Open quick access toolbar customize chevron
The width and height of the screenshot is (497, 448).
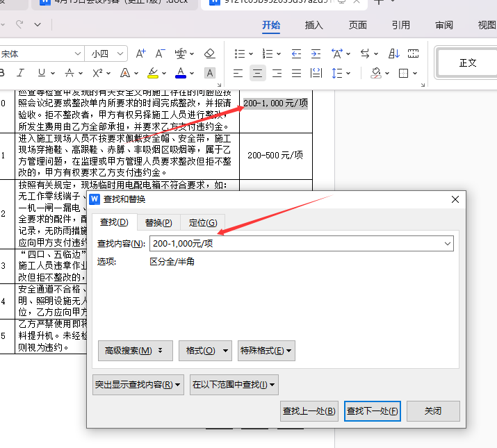(x=38, y=25)
